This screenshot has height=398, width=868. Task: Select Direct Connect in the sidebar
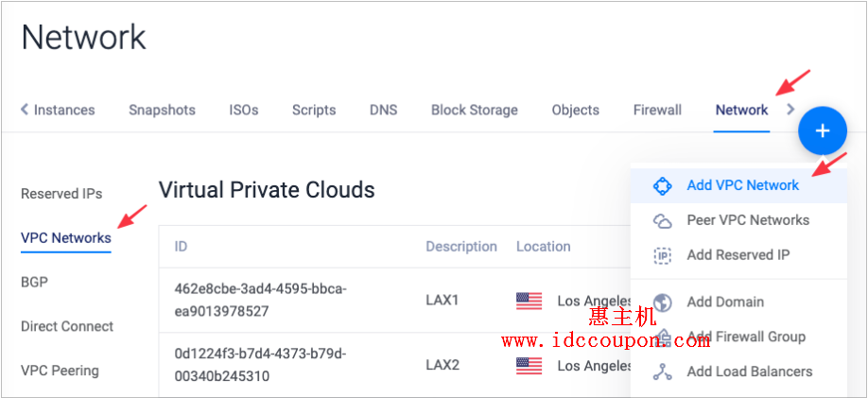click(x=67, y=326)
